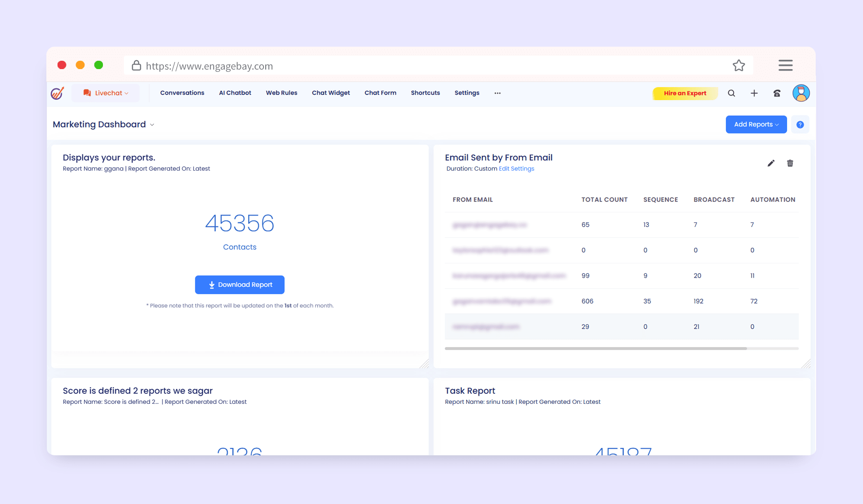Open the browser hamburger menu
This screenshot has width=863, height=504.
785,65
